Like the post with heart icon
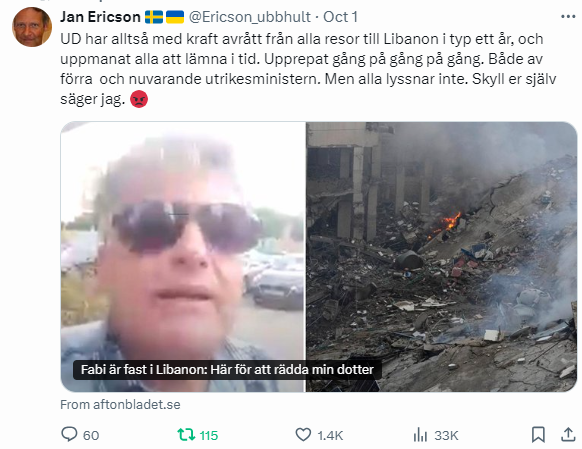582x449 pixels. [303, 435]
